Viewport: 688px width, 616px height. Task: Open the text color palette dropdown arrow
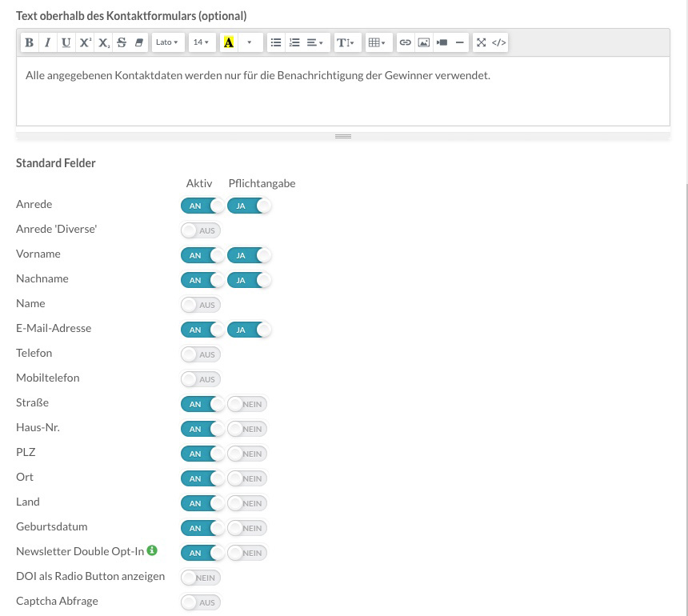click(250, 42)
